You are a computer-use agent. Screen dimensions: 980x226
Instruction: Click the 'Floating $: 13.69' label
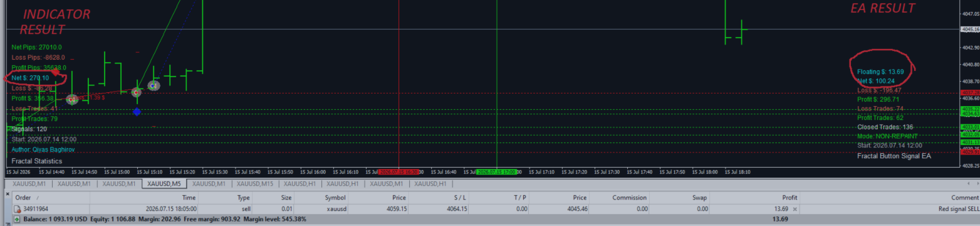[880, 72]
